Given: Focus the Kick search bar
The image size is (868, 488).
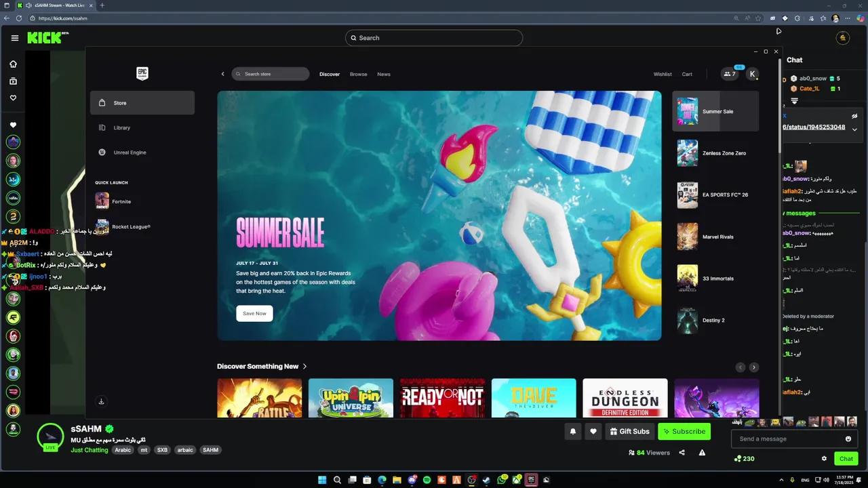Looking at the screenshot, I should 434,38.
